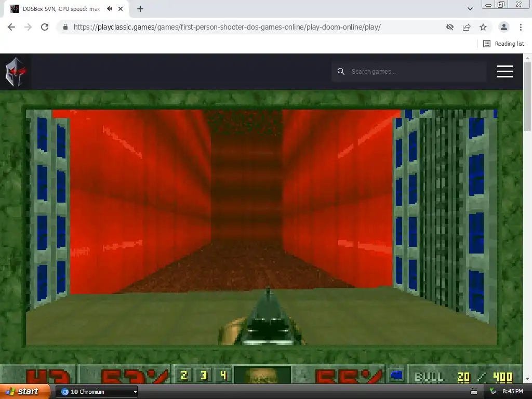Click the scrollbar down arrow
Viewport: 532px width, 399px height.
tap(527, 379)
